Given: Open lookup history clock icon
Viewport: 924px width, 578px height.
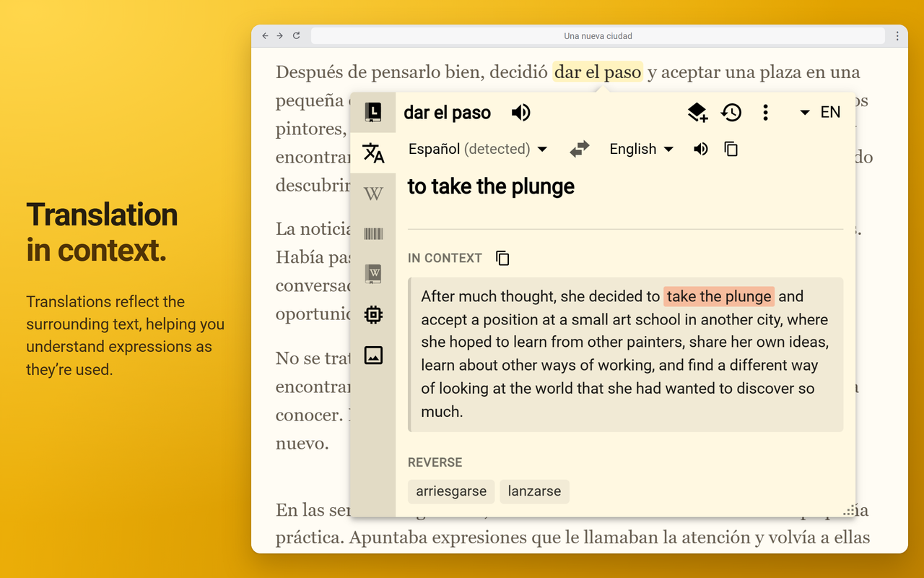Looking at the screenshot, I should 731,112.
